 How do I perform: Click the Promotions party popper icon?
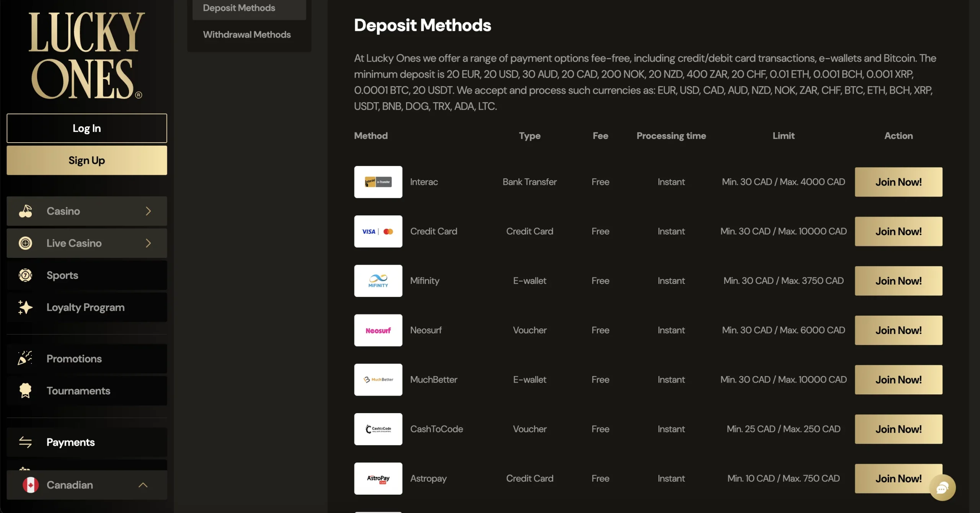(25, 358)
